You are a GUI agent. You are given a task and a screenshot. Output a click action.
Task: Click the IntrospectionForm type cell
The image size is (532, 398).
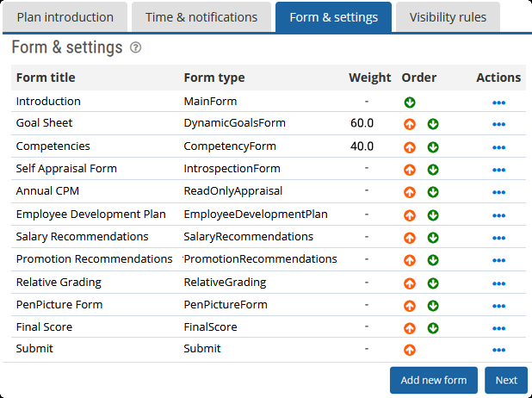pos(232,169)
